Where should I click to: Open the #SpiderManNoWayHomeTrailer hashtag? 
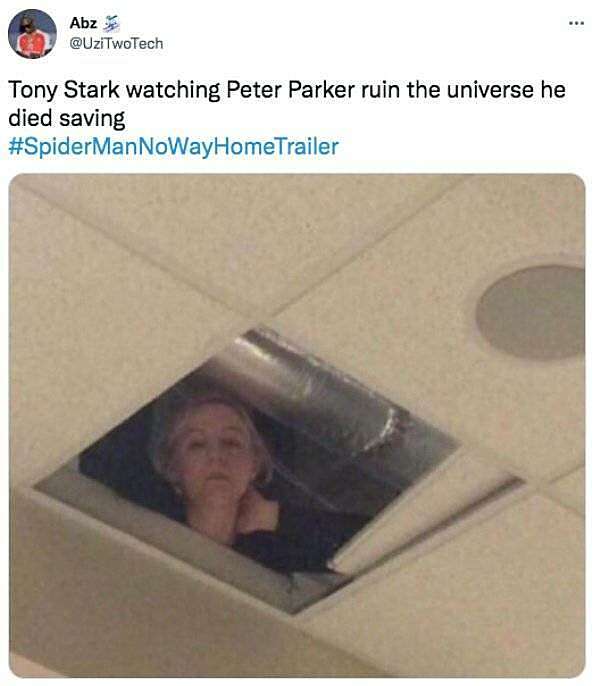click(x=174, y=146)
